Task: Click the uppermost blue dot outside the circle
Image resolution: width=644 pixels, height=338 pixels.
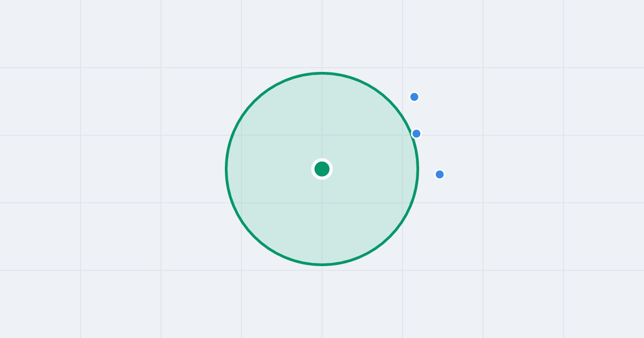Action: [414, 97]
